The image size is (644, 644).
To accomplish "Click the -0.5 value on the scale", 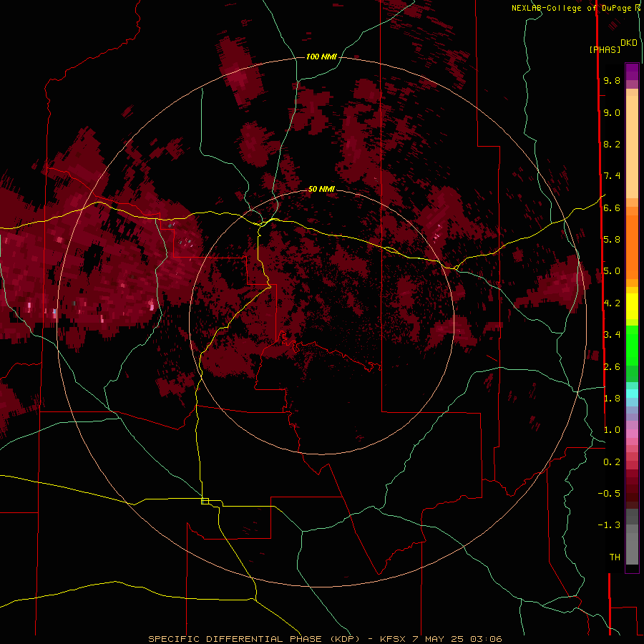I will 609,494.
